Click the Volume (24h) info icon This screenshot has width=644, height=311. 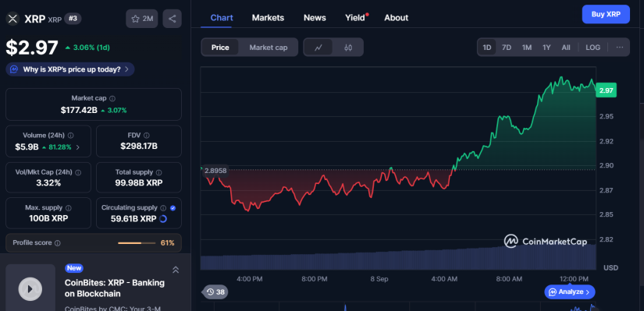70,135
